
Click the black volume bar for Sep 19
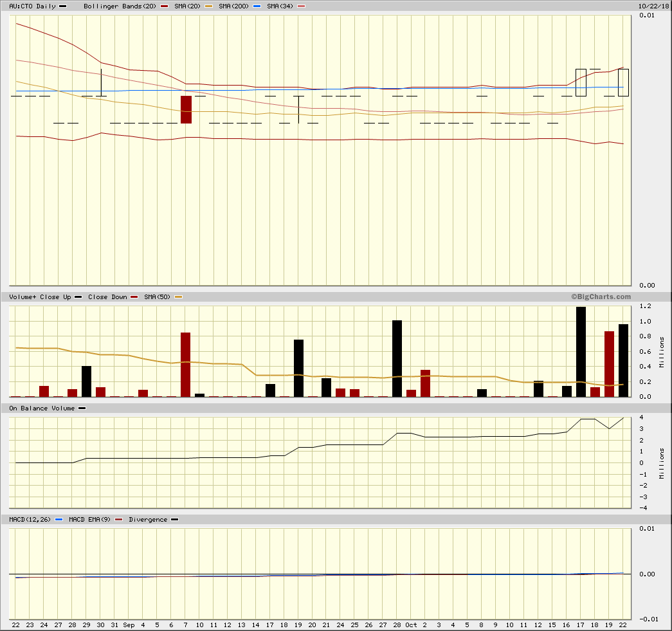pos(299,368)
